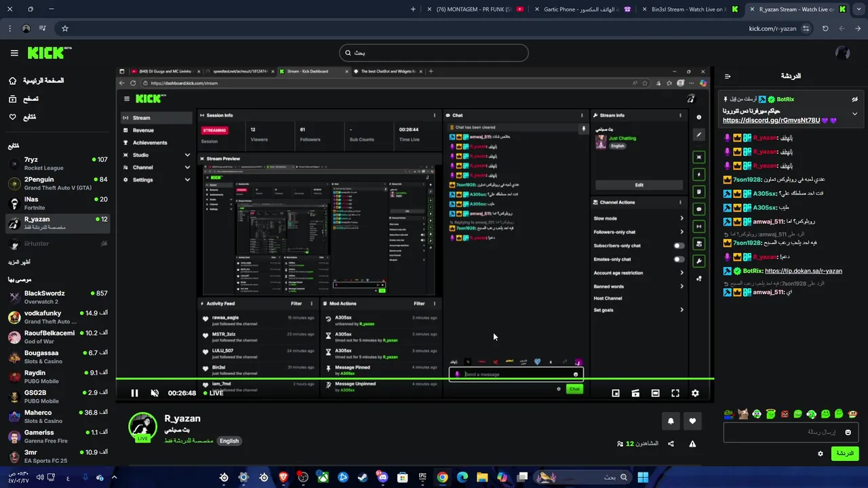The width and height of the screenshot is (868, 488).
Task: Open video player settings gear
Action: pos(695,393)
